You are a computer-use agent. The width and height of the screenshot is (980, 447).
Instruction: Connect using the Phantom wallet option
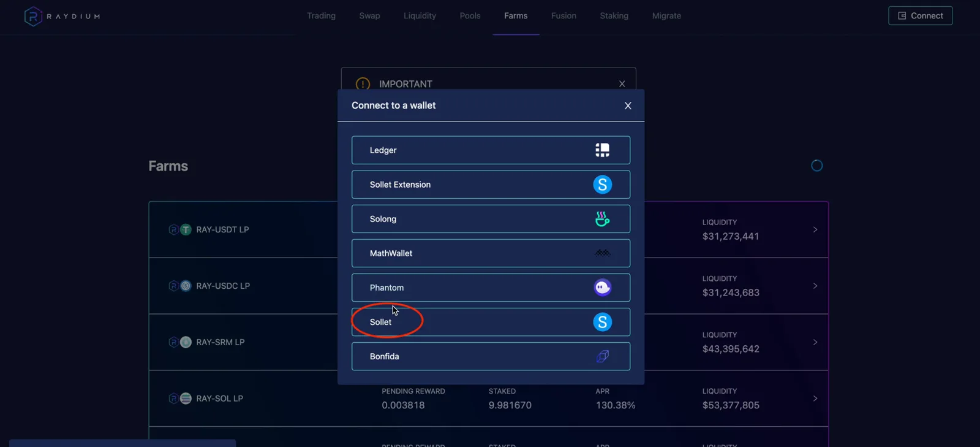(x=491, y=288)
